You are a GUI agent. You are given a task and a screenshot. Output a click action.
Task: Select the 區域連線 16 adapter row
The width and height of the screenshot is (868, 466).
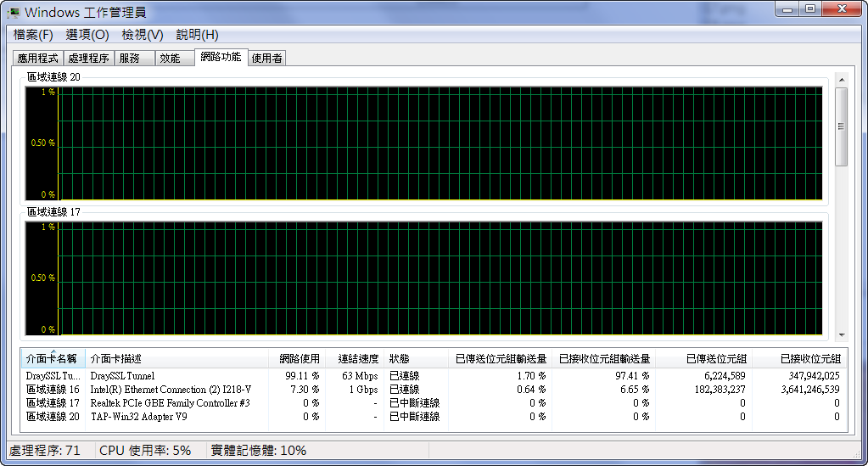[434, 390]
